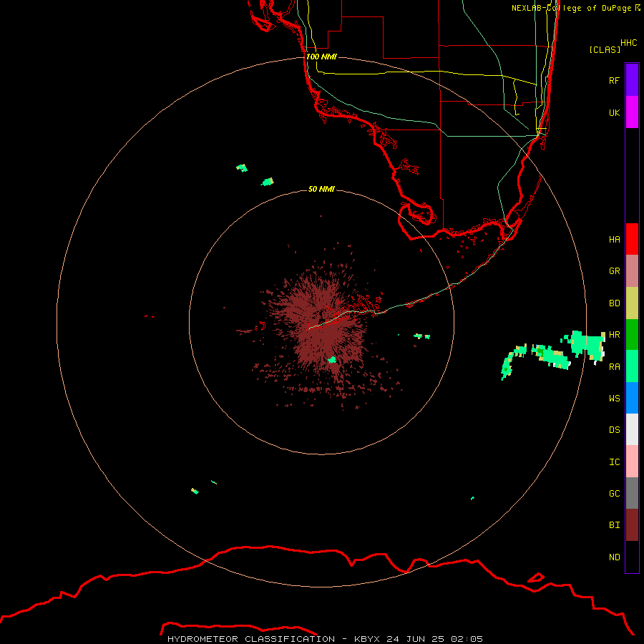
Task: Click the "BD" legend label
Action: coord(615,303)
